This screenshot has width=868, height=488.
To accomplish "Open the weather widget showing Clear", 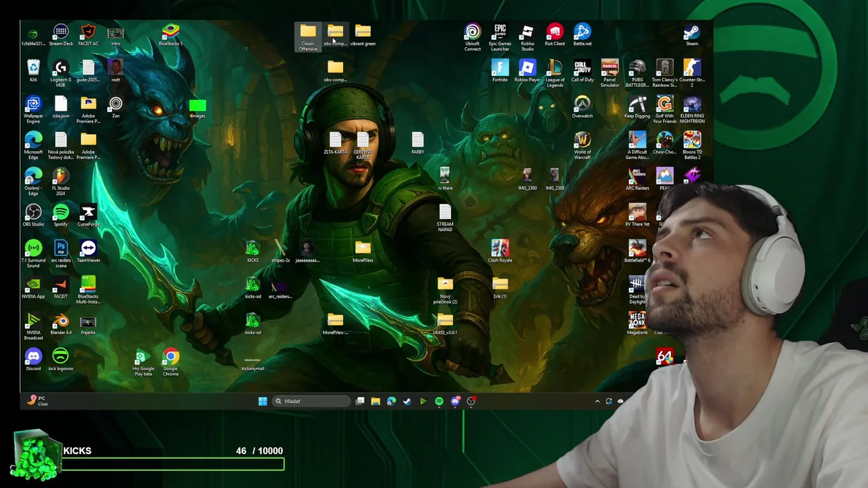I will tap(37, 401).
